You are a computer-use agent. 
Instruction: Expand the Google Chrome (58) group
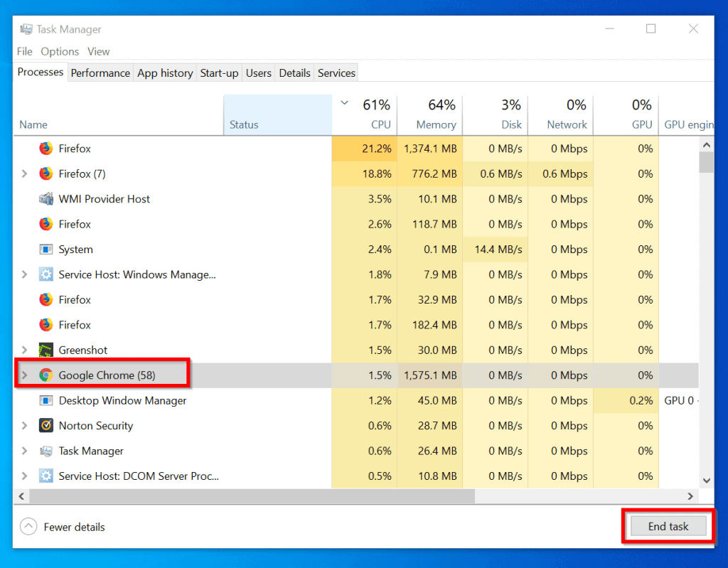[25, 375]
